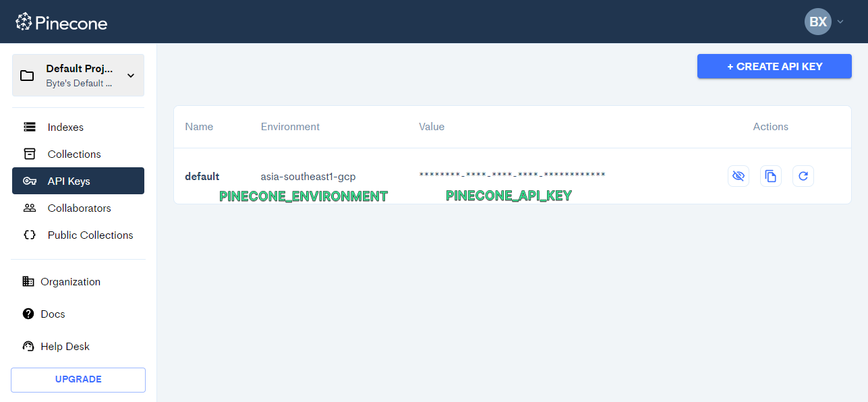This screenshot has height=402, width=868.
Task: Reveal the hidden API key value
Action: (x=739, y=175)
